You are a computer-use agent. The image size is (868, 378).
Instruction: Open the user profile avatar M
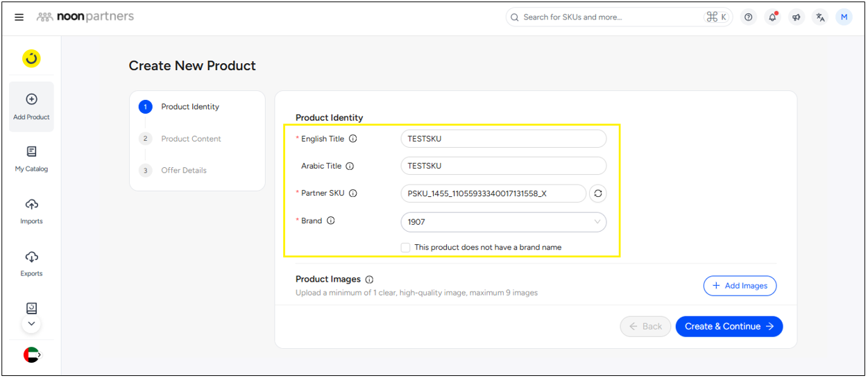click(844, 17)
